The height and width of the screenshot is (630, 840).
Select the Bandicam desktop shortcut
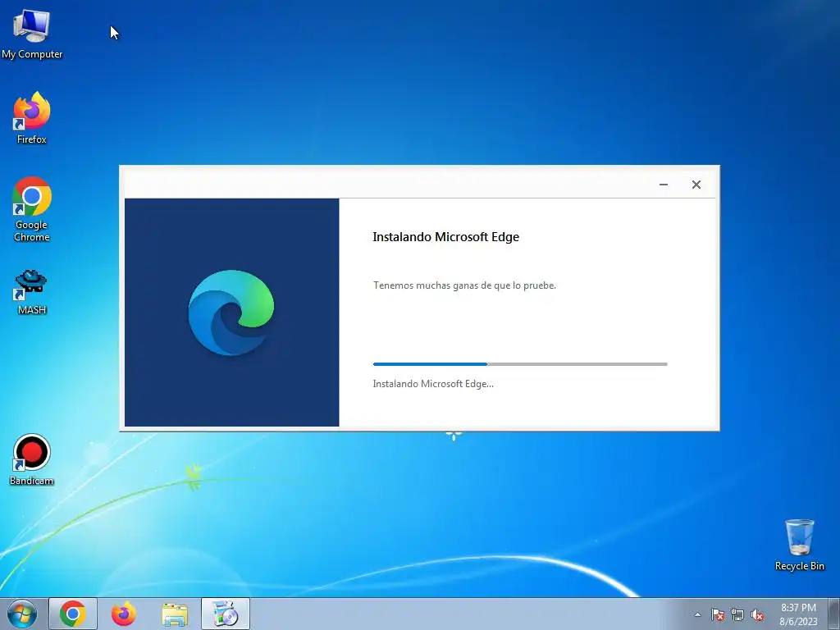pos(32,459)
